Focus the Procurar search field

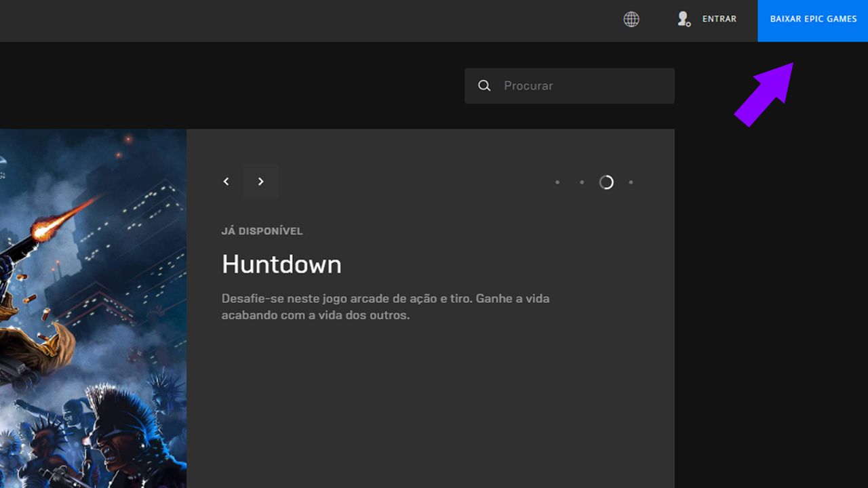pyautogui.click(x=570, y=86)
